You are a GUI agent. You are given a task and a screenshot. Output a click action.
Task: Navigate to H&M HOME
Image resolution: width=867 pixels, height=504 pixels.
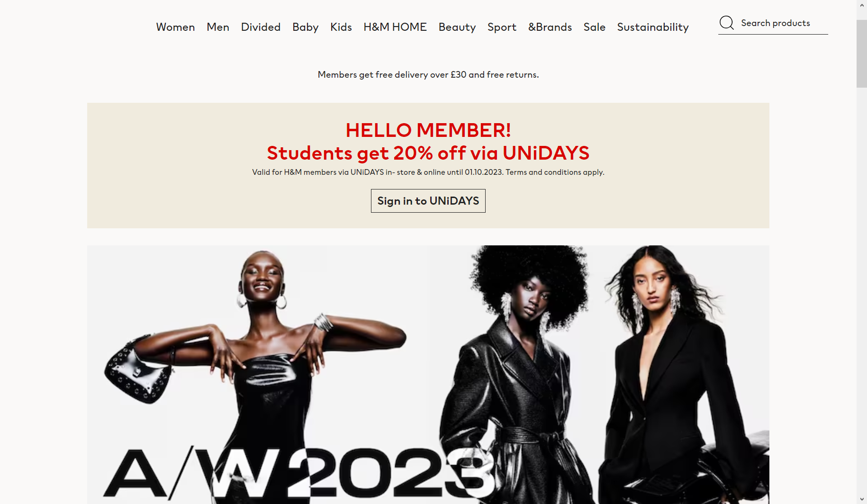coord(395,27)
